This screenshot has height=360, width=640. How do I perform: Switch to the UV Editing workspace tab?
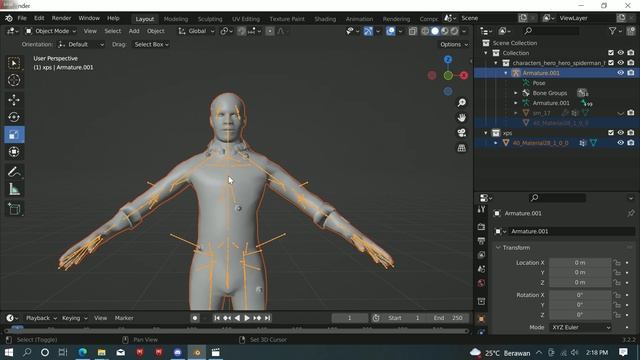pos(246,19)
